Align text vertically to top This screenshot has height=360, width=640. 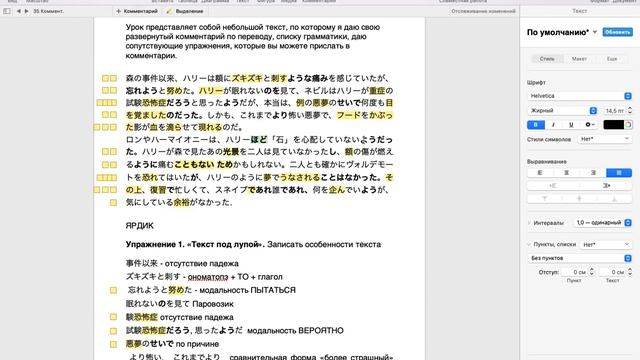point(544,199)
